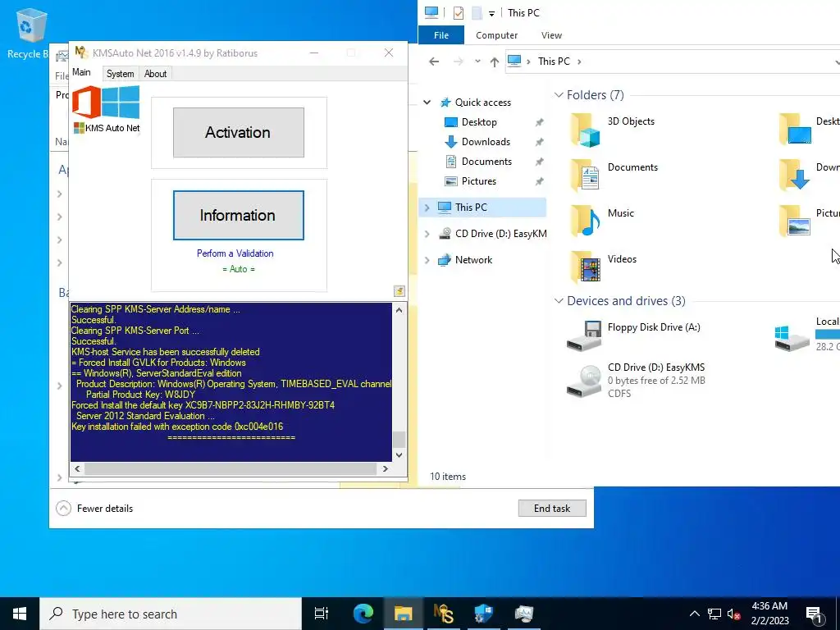The width and height of the screenshot is (840, 630).
Task: Select Network in the navigation pane
Action: (473, 260)
